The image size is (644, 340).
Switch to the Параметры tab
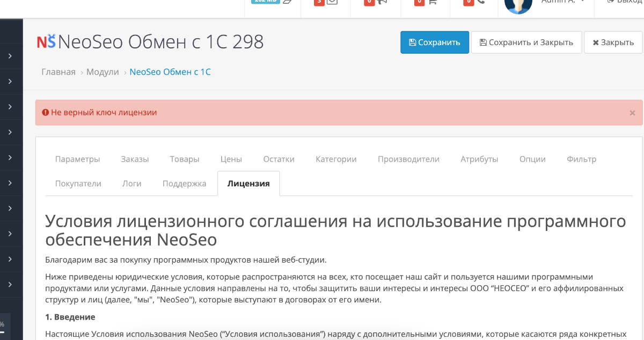(78, 159)
